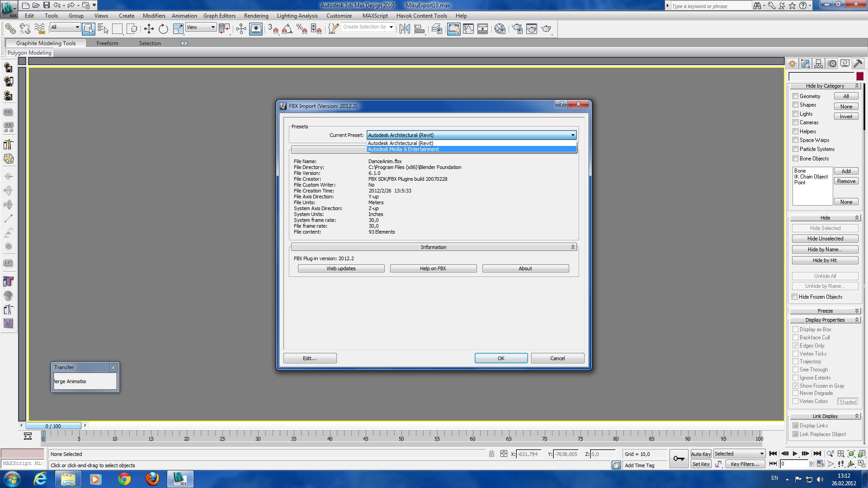Open the Modify command panel tab

805,64
